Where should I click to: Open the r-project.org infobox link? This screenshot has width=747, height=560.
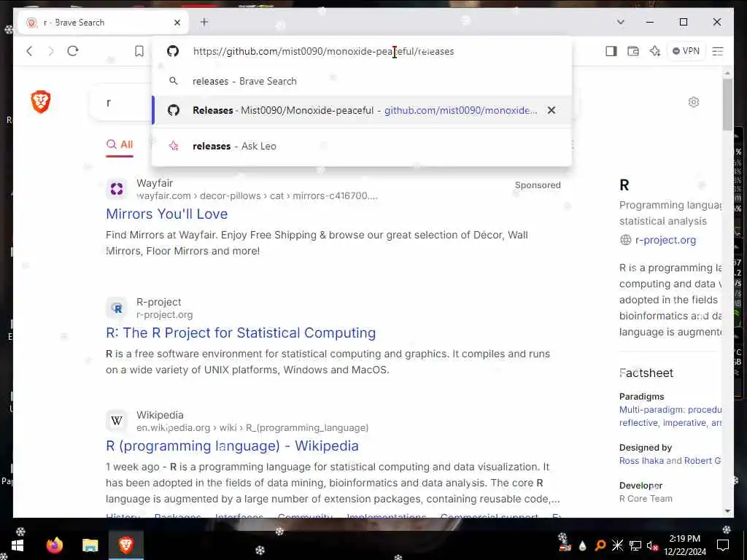point(665,240)
